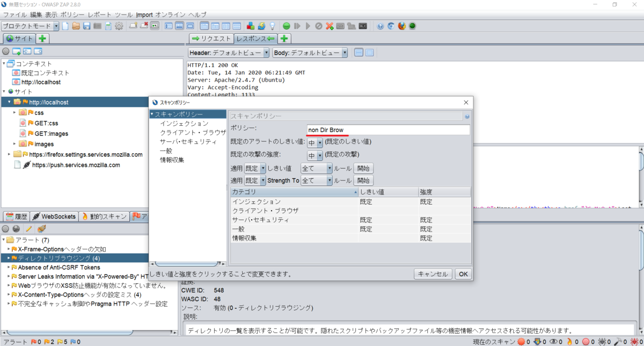Select https://push.services.mozilla.com site node

pyautogui.click(x=76, y=165)
